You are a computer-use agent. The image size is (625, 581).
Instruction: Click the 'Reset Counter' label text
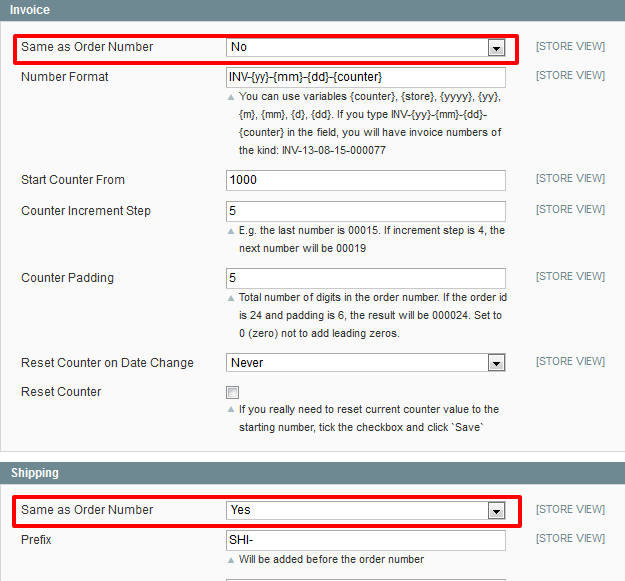coord(61,392)
